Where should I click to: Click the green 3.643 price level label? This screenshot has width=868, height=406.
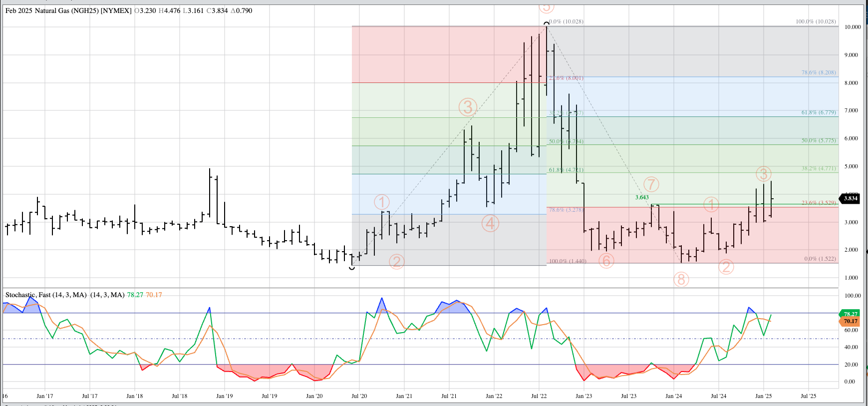tap(642, 197)
